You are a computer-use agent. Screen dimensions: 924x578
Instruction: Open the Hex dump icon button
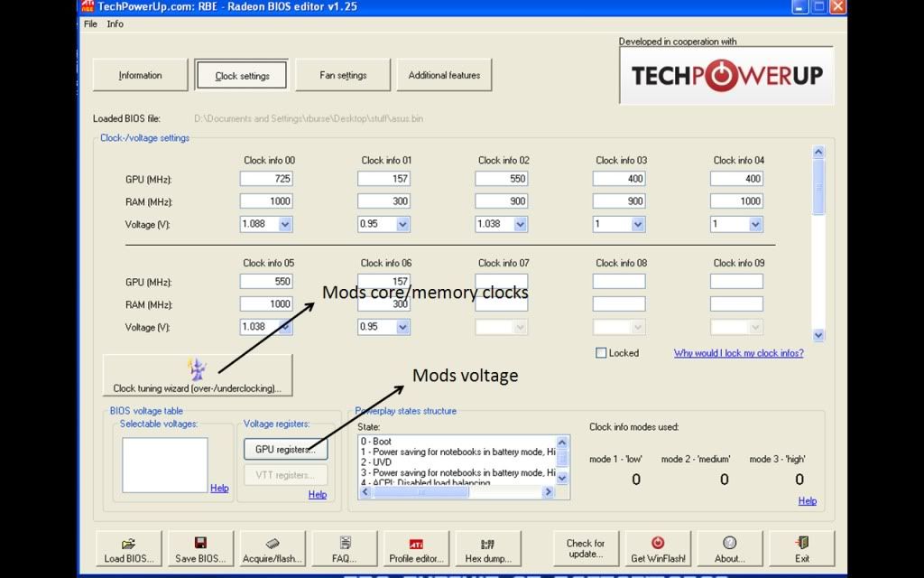coord(488,549)
